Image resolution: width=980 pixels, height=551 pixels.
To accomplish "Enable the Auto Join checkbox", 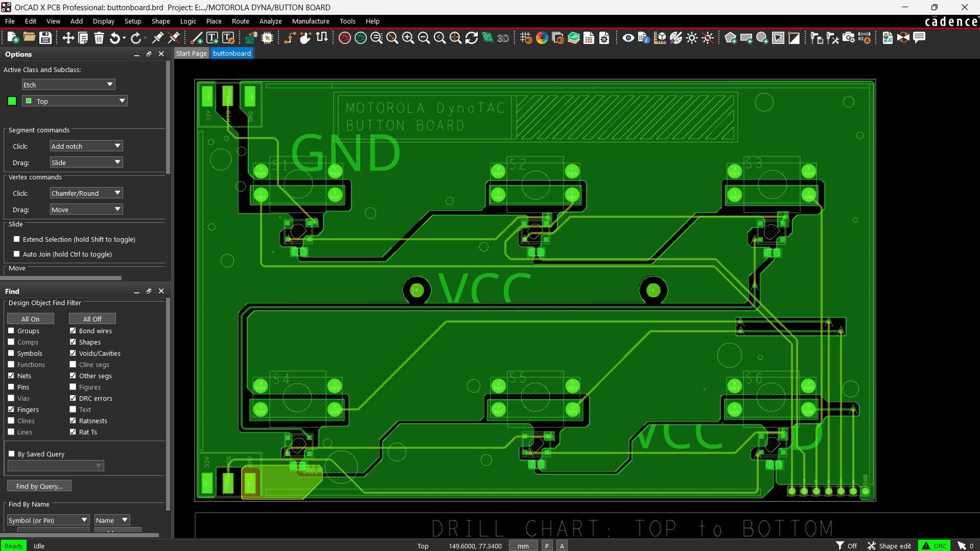I will point(17,254).
